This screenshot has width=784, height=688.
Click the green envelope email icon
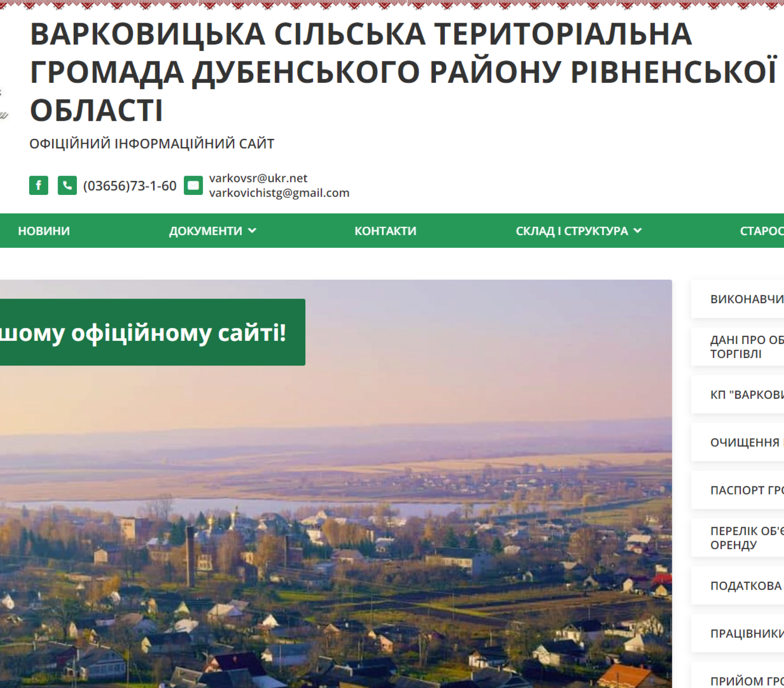pos(193,185)
